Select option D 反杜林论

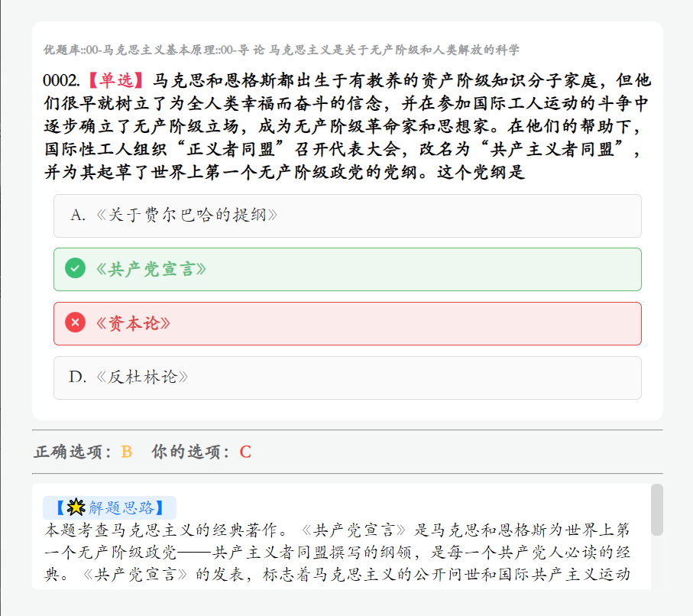(348, 378)
